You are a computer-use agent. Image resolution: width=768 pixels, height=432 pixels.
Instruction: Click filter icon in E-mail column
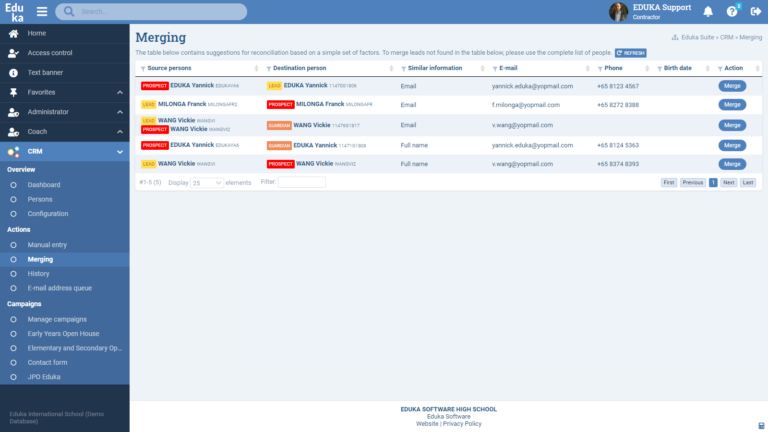click(x=495, y=69)
